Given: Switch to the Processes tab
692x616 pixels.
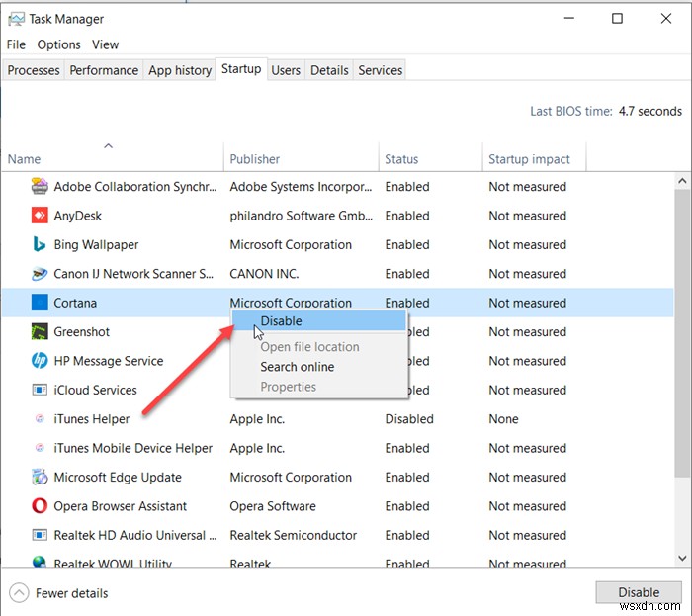Looking at the screenshot, I should (x=34, y=70).
